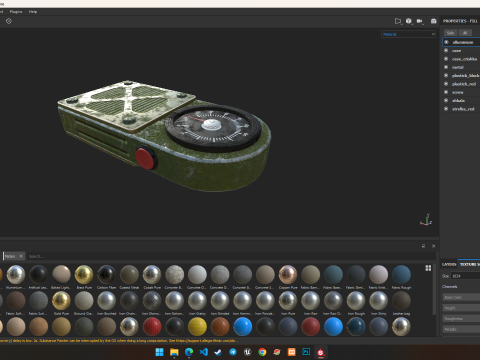This screenshot has height=360, width=480.
Task: Select the Carbon Fiber material
Action: tap(107, 277)
